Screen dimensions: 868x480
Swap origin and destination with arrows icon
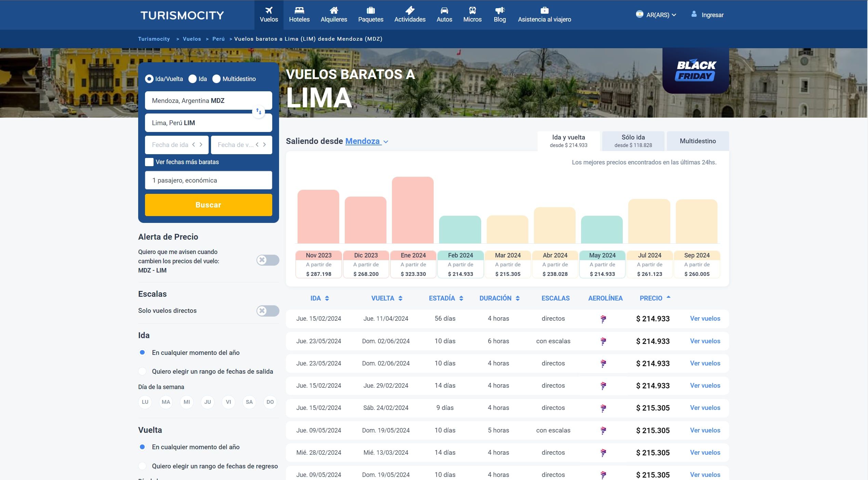point(259,111)
